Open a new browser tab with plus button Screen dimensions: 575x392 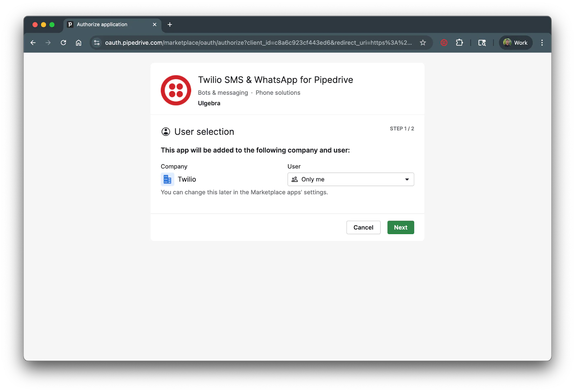(170, 25)
